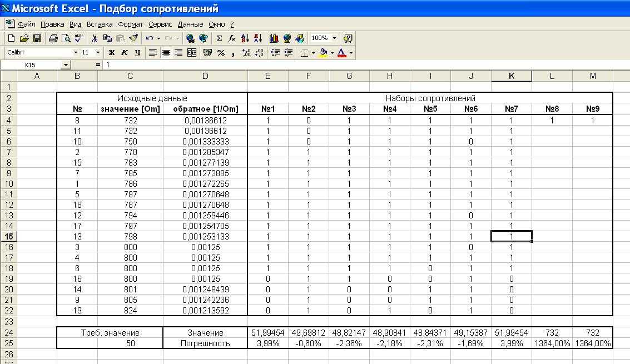The image size is (630, 364).
Task: Save the workbook with the floppy icon
Action: coord(37,38)
